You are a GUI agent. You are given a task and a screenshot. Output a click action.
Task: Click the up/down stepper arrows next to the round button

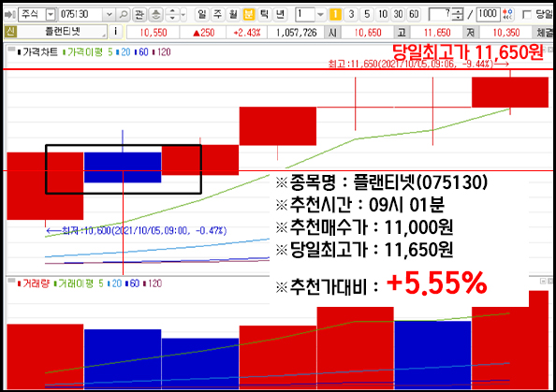pyautogui.click(x=172, y=15)
